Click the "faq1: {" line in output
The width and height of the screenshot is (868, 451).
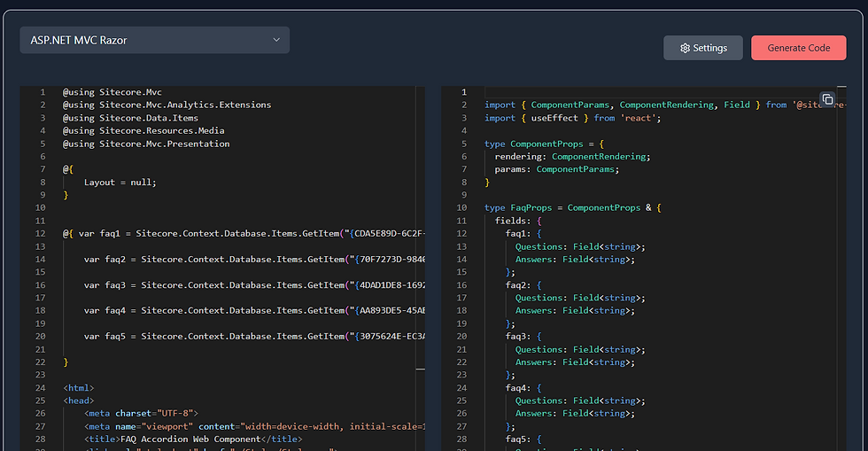(x=523, y=234)
